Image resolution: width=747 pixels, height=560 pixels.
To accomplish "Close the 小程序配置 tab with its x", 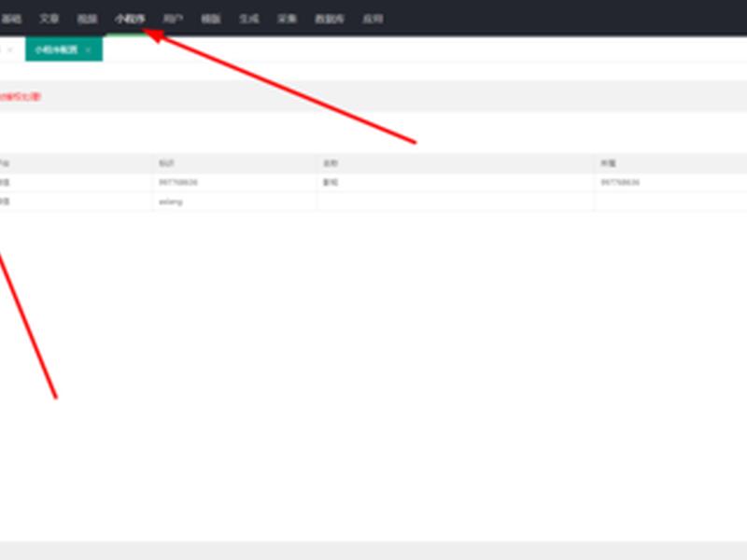I will 88,49.
